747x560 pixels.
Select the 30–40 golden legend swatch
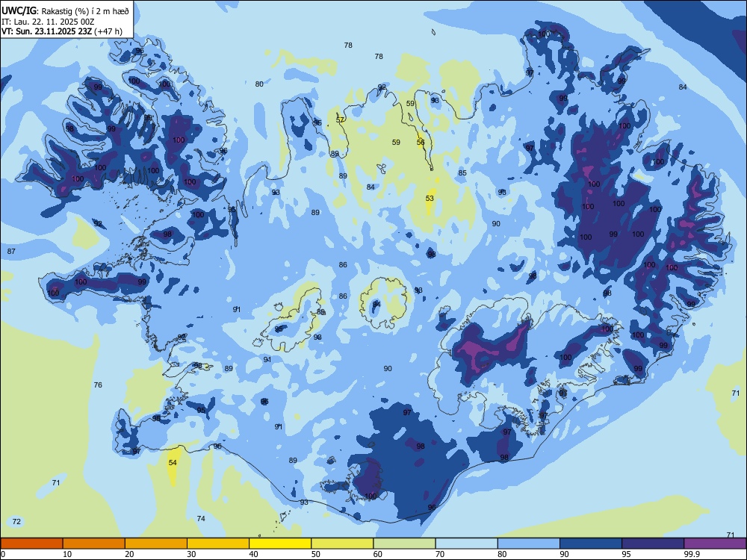tap(218, 544)
